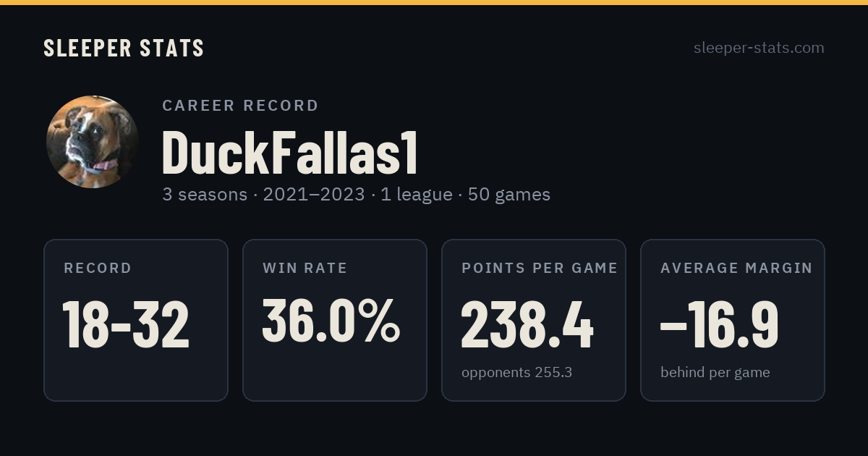Click the SLEEPER STATS logo title

click(124, 48)
